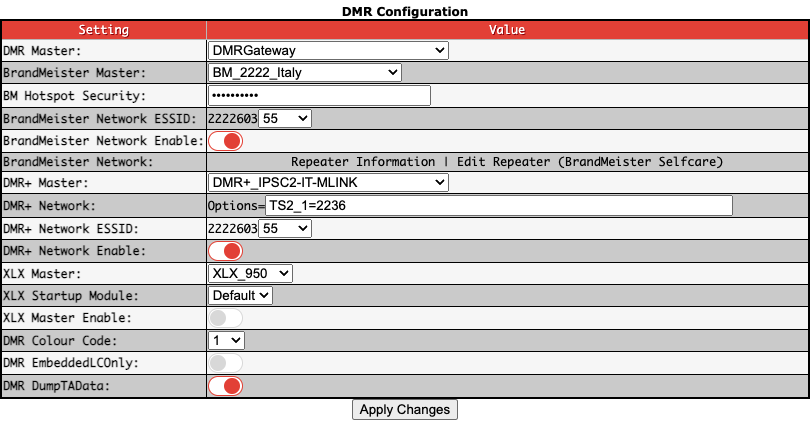Viewport: 812px width, 427px height.
Task: Open the DMR Master dropdown
Action: pos(328,50)
